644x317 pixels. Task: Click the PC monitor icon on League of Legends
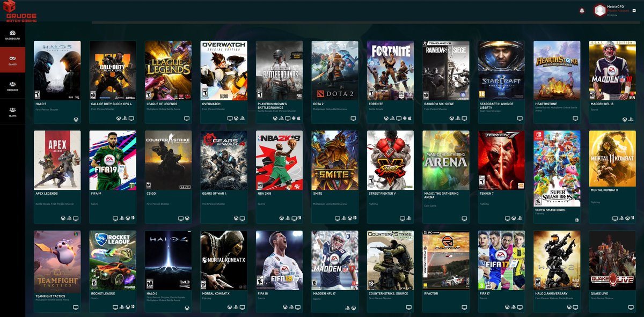(x=187, y=118)
